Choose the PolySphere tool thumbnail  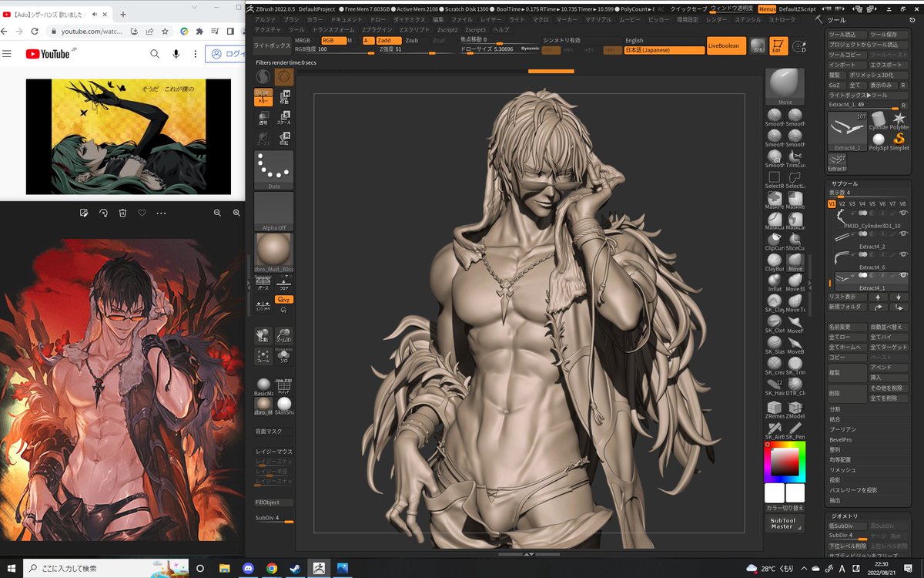pyautogui.click(x=878, y=141)
